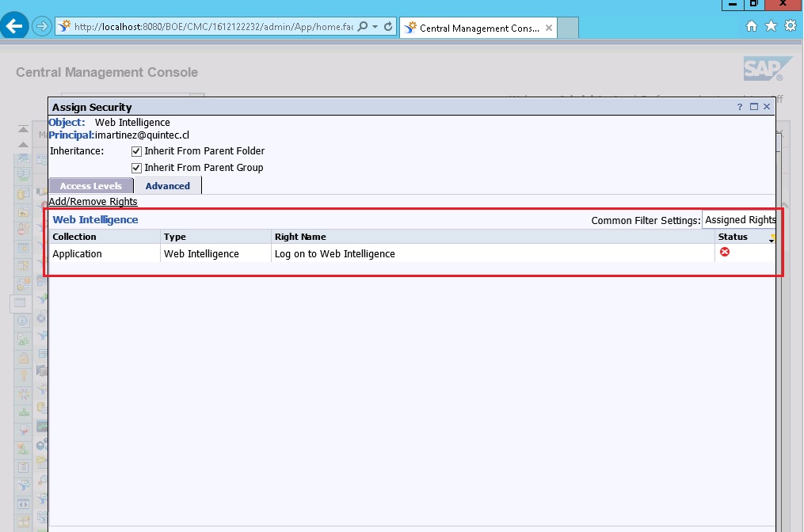This screenshot has width=804, height=532.
Task: Click the Web Intelligence section heading
Action: (95, 219)
